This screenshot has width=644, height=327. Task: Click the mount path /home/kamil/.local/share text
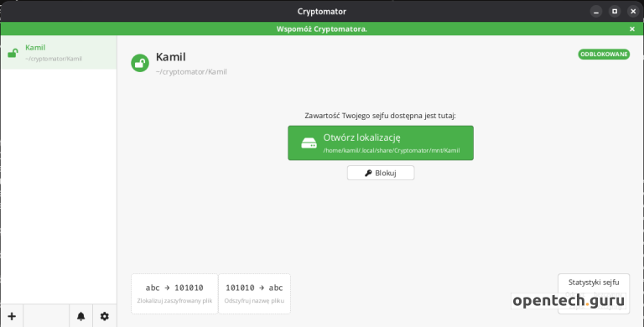tap(392, 150)
